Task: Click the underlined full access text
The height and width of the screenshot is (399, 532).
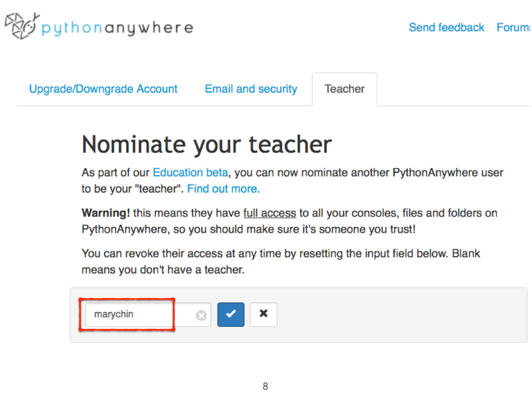Action: (270, 213)
